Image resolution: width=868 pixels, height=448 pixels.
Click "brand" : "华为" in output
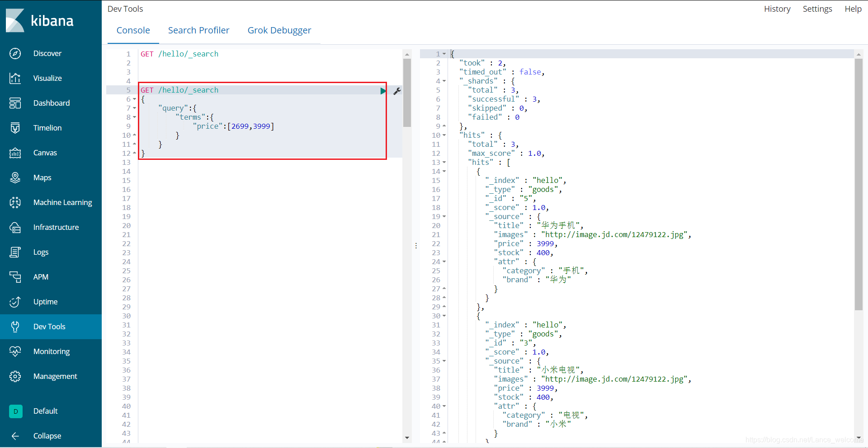(x=537, y=280)
